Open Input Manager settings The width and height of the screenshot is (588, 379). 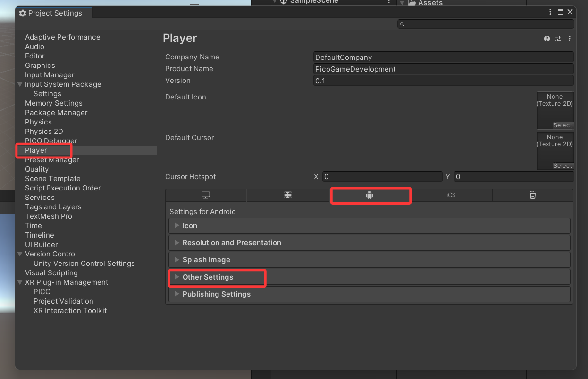coord(50,75)
